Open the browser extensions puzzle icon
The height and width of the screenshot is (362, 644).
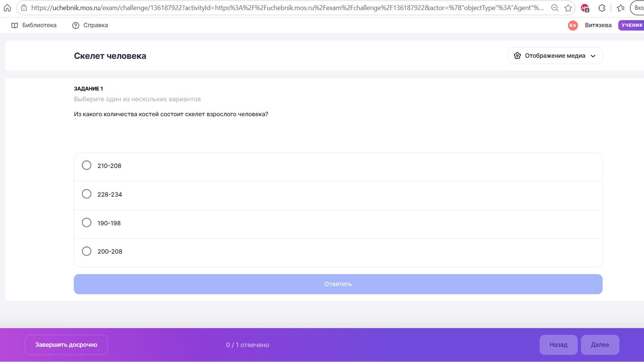(x=602, y=8)
